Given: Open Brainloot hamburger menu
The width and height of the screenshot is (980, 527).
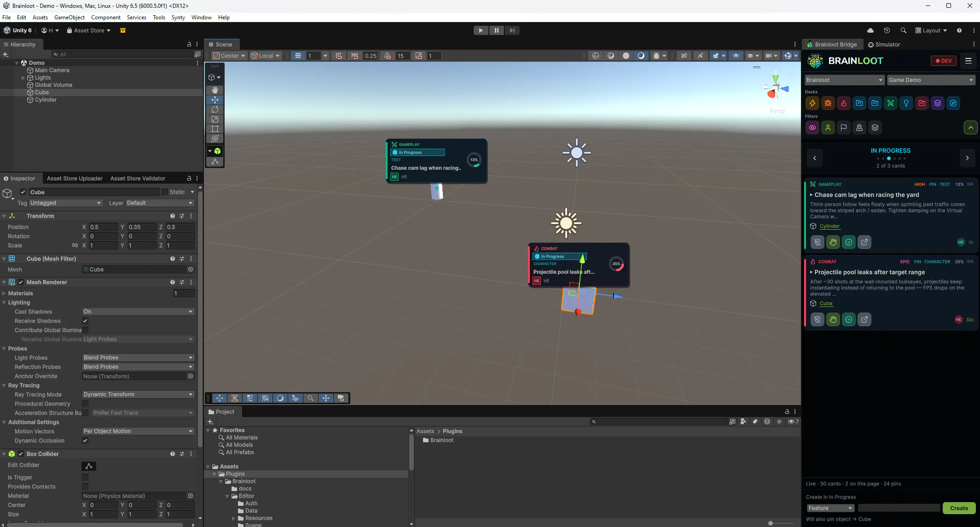Looking at the screenshot, I should click(x=968, y=61).
